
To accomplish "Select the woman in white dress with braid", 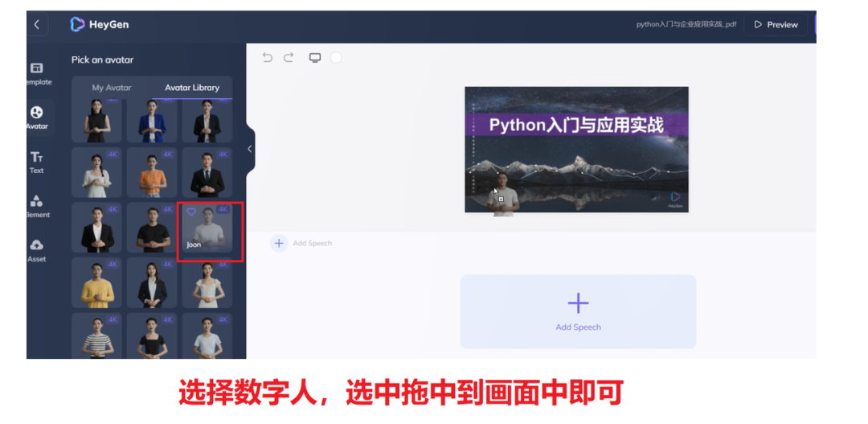I will (97, 172).
